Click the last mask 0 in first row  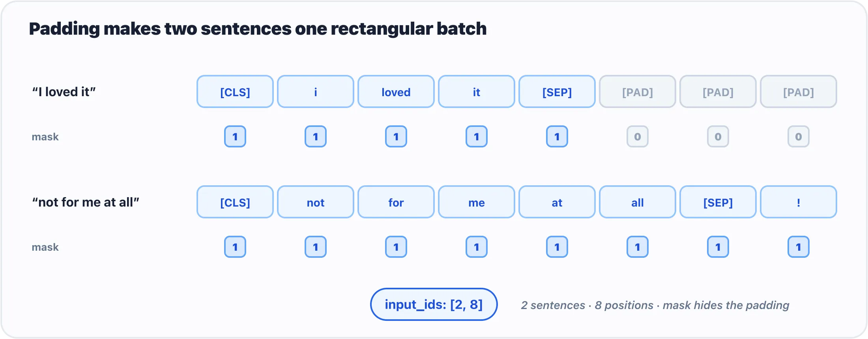click(799, 137)
